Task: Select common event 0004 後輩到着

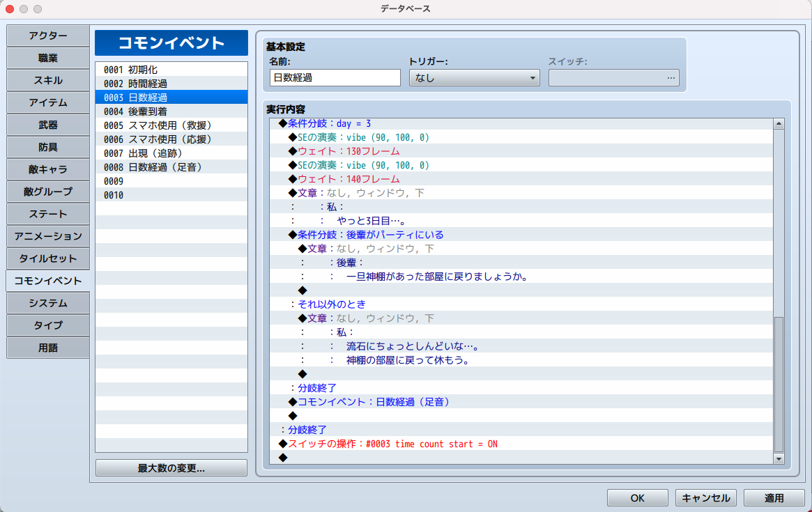Action: (x=171, y=111)
